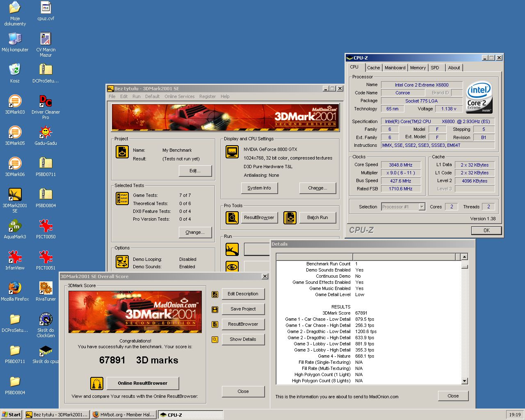Click Edit Description button
The image size is (525, 420).
[x=243, y=294]
